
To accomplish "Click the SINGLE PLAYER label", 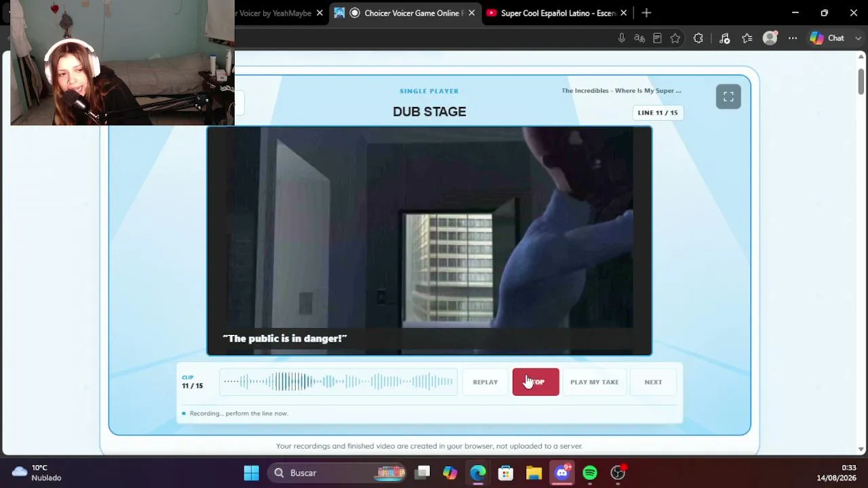I will tap(429, 91).
